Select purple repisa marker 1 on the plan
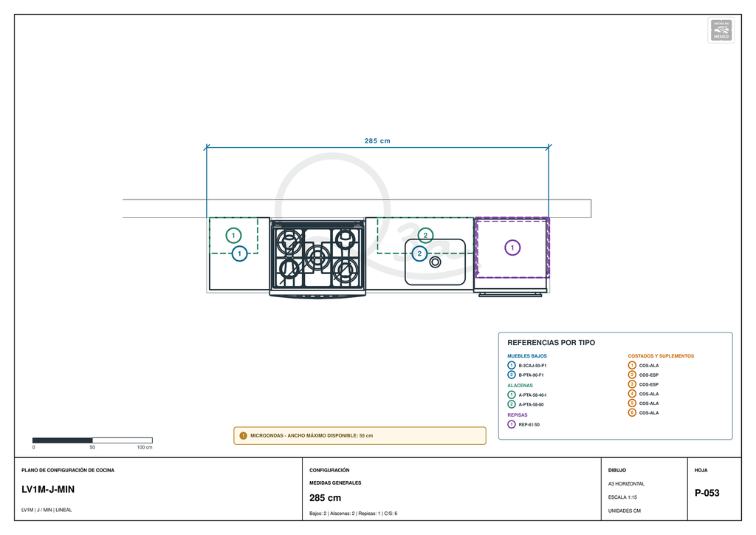 coord(512,248)
